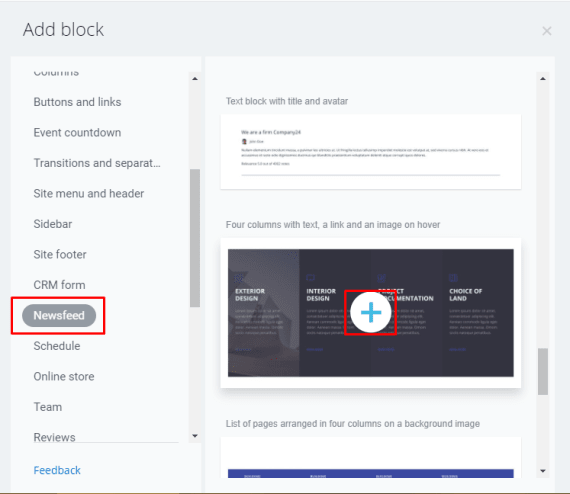Choose Transitions and separators category
Viewport: 570px width, 494px height.
97,163
